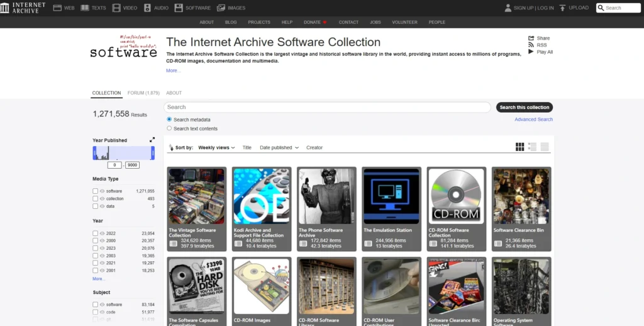Viewport: 644px width, 326px height.
Task: Open CD-ROM Software Collection tile
Action: pyautogui.click(x=457, y=209)
